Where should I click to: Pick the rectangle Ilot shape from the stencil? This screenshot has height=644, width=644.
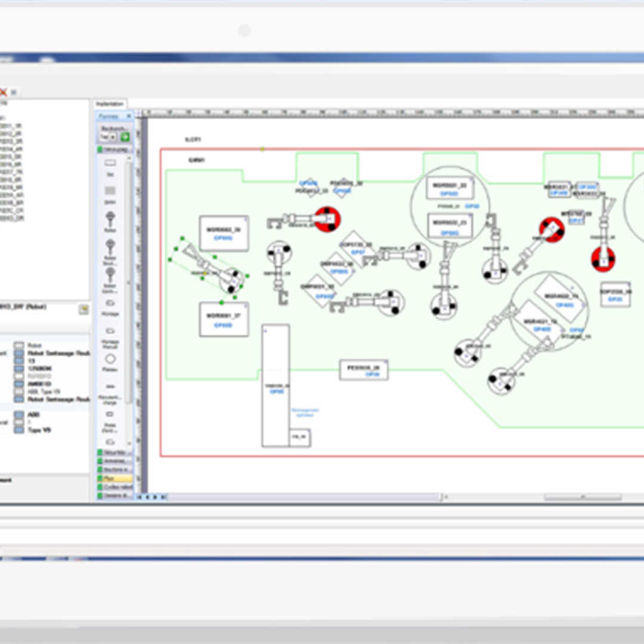[x=110, y=167]
